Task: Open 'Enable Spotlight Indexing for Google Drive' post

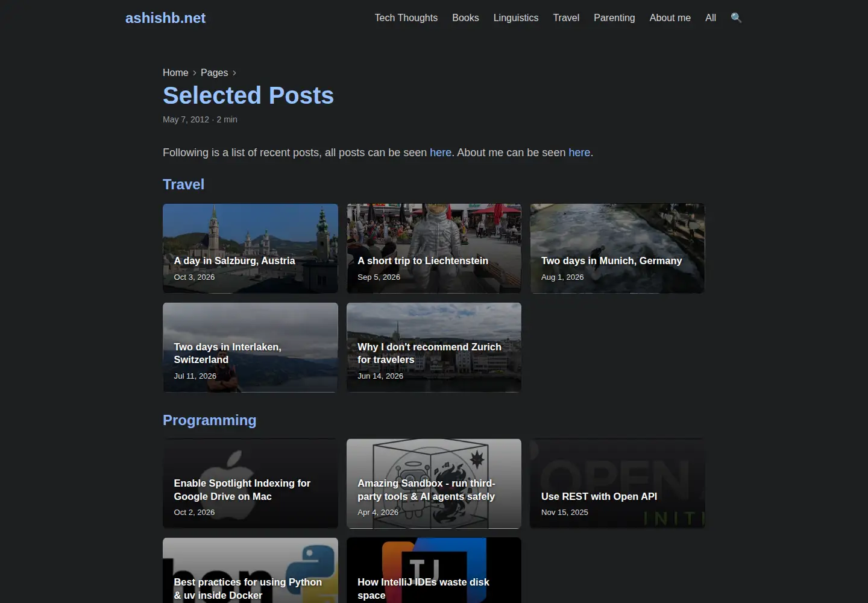Action: click(250, 484)
